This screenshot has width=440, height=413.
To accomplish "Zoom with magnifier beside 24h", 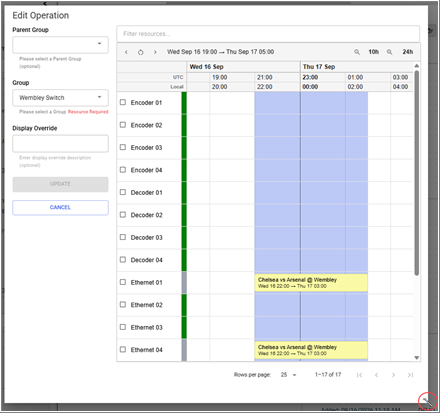I will 389,52.
